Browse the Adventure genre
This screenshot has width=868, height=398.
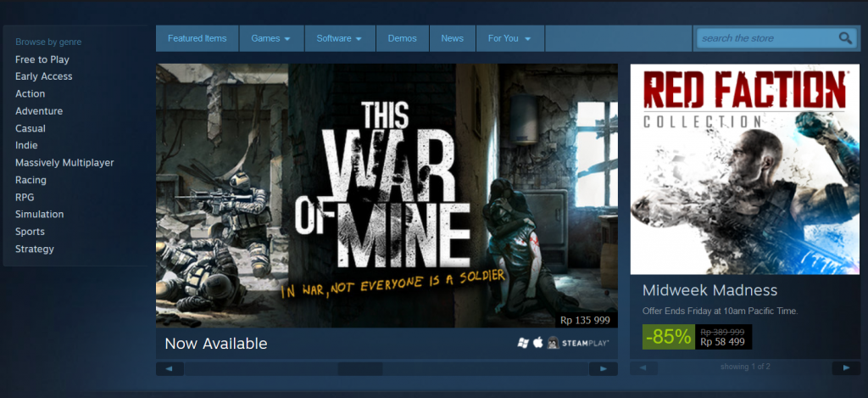click(x=39, y=111)
